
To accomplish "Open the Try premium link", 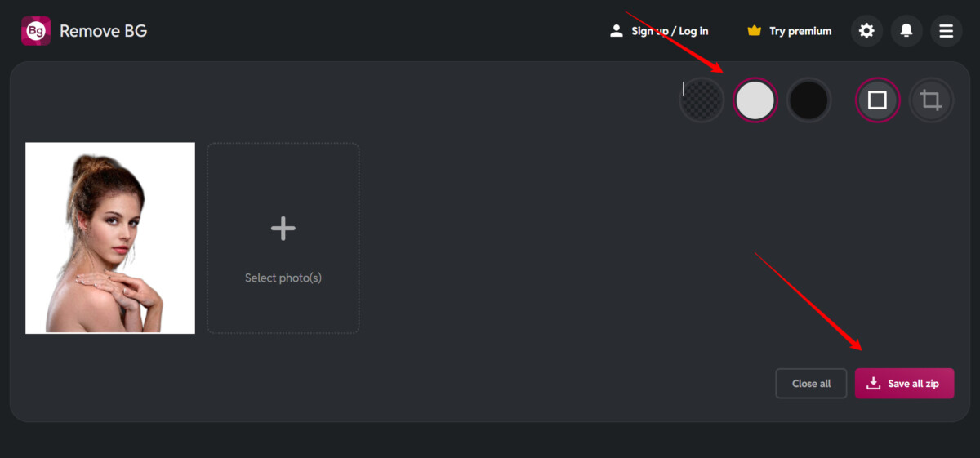I will pyautogui.click(x=800, y=31).
